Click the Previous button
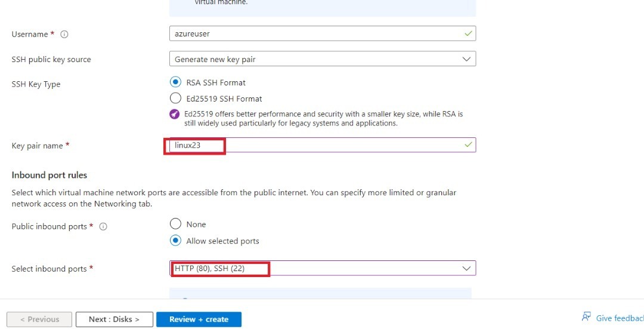 39,319
